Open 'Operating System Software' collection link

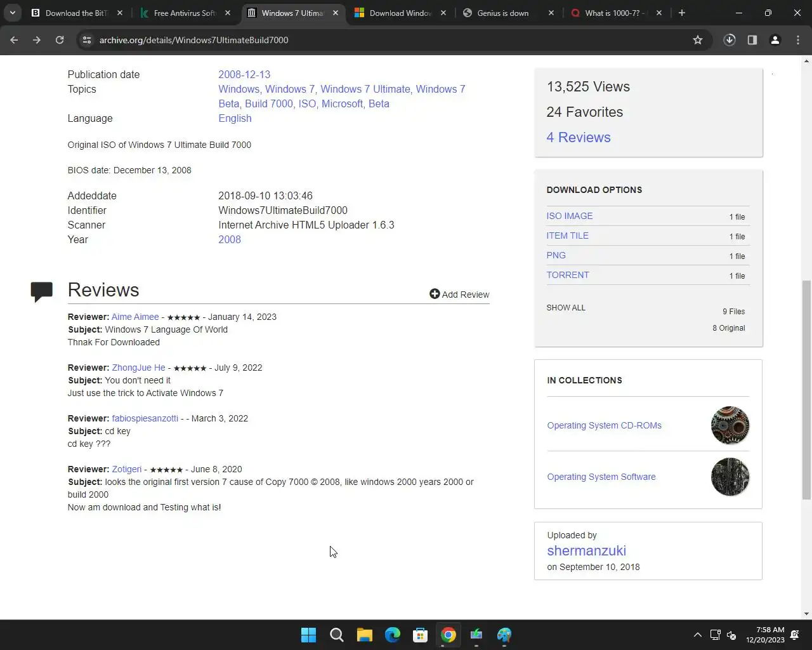[601, 477]
